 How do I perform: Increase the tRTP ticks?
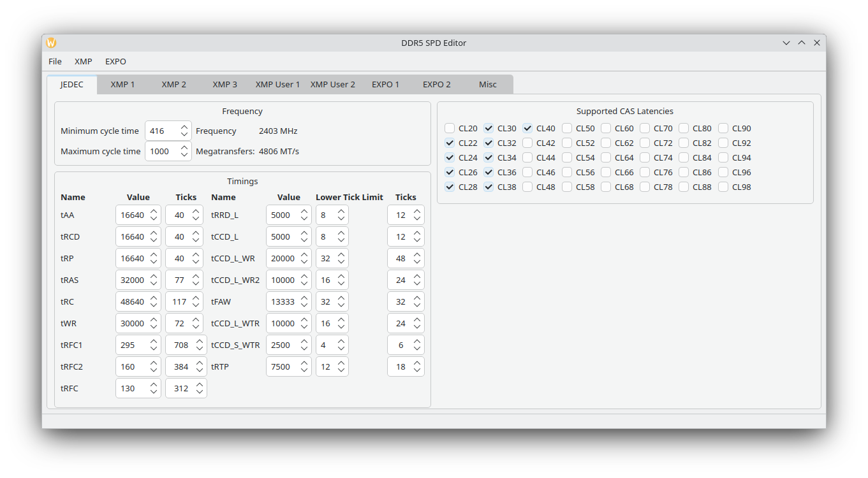click(417, 363)
